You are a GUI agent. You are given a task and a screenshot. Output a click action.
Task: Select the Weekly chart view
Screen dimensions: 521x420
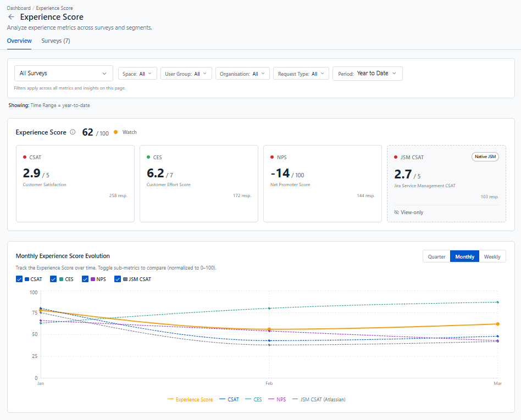pos(492,256)
